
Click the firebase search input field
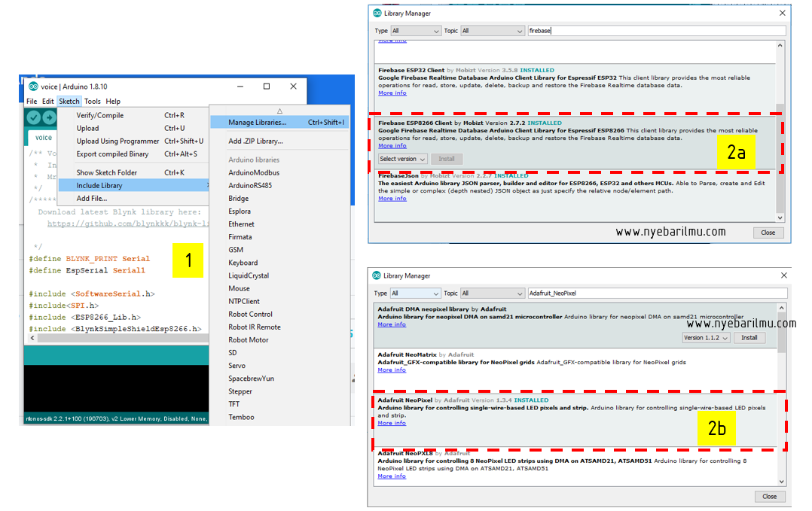[x=657, y=31]
